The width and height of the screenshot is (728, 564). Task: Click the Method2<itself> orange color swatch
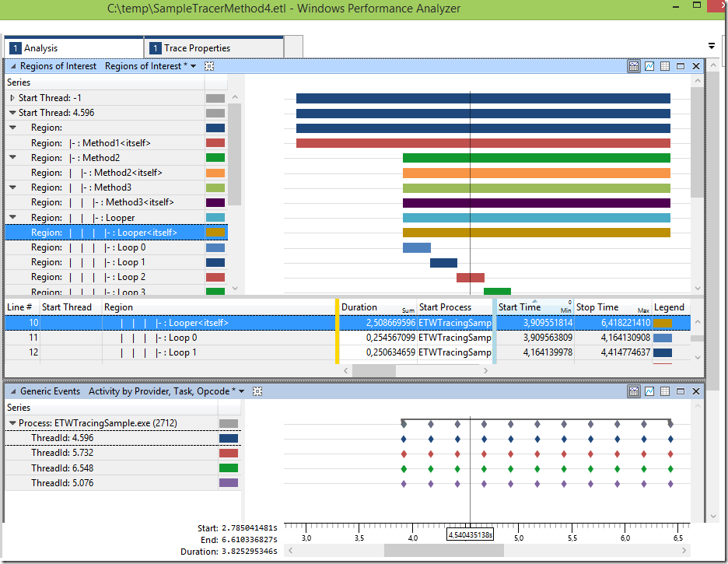coord(215,173)
